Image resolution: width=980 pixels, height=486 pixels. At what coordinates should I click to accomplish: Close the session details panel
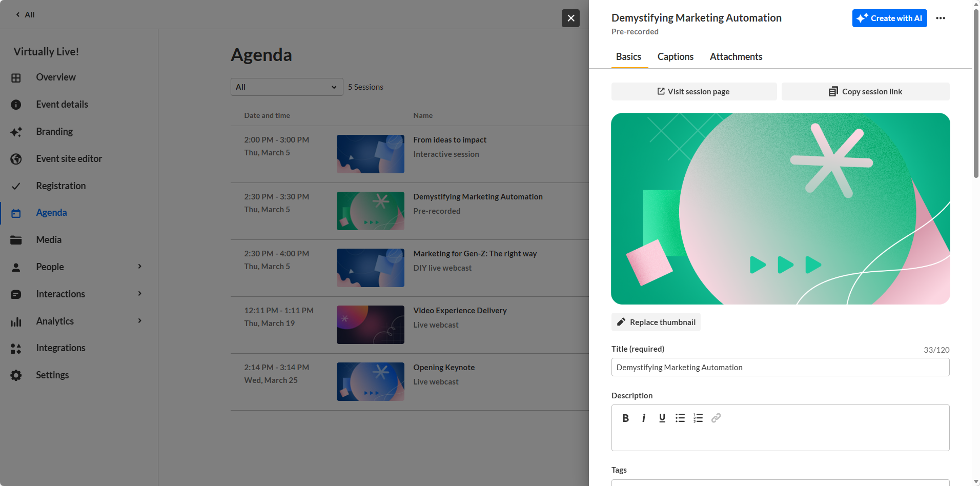pyautogui.click(x=570, y=18)
